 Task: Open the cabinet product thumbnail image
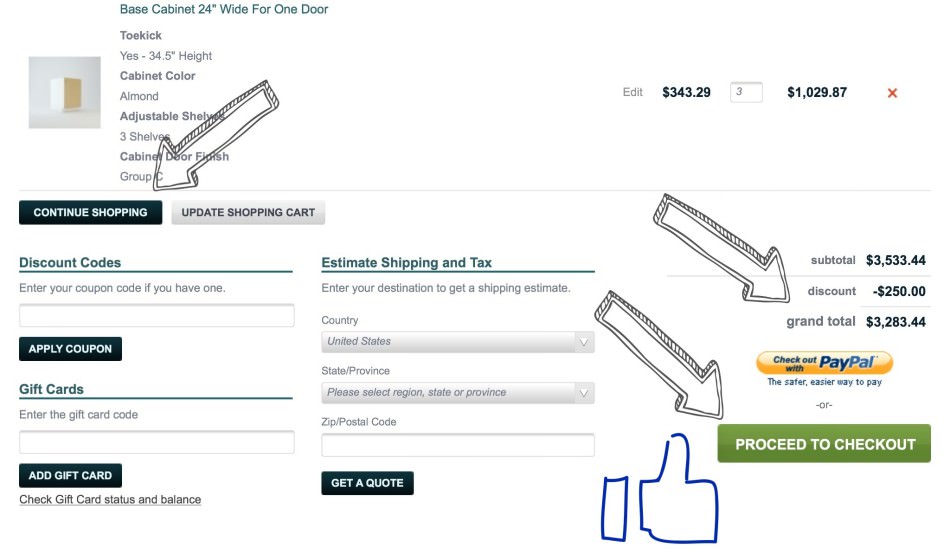65,93
